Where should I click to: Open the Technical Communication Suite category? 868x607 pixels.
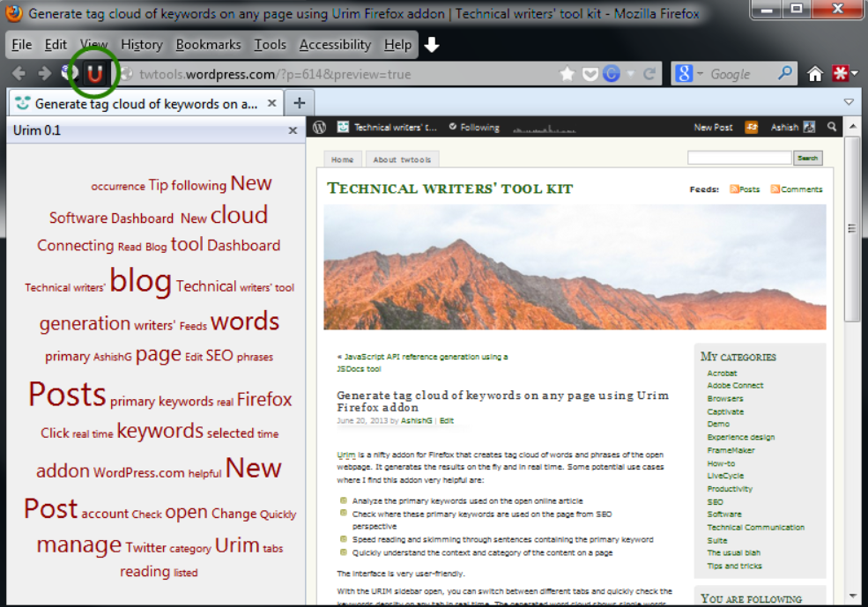pyautogui.click(x=755, y=533)
